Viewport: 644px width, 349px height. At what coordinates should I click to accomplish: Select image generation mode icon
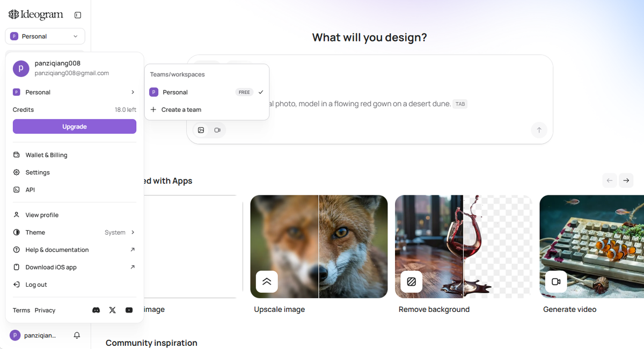201,130
